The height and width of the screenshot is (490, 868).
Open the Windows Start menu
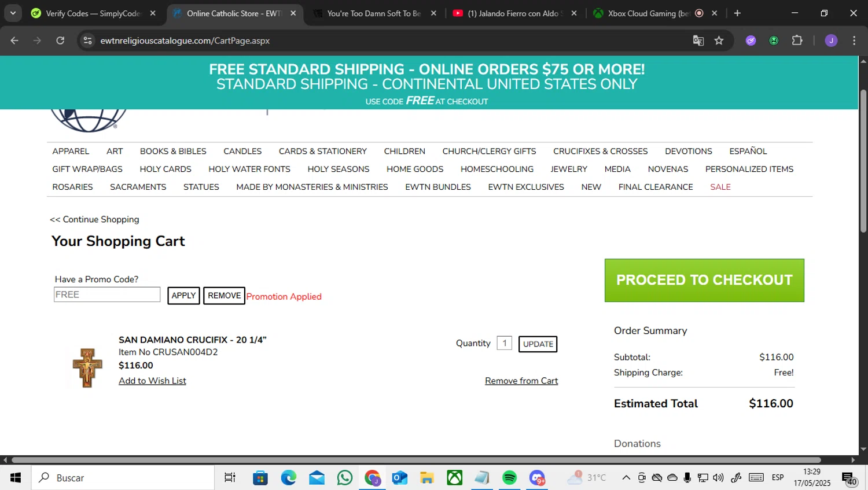[x=16, y=478]
